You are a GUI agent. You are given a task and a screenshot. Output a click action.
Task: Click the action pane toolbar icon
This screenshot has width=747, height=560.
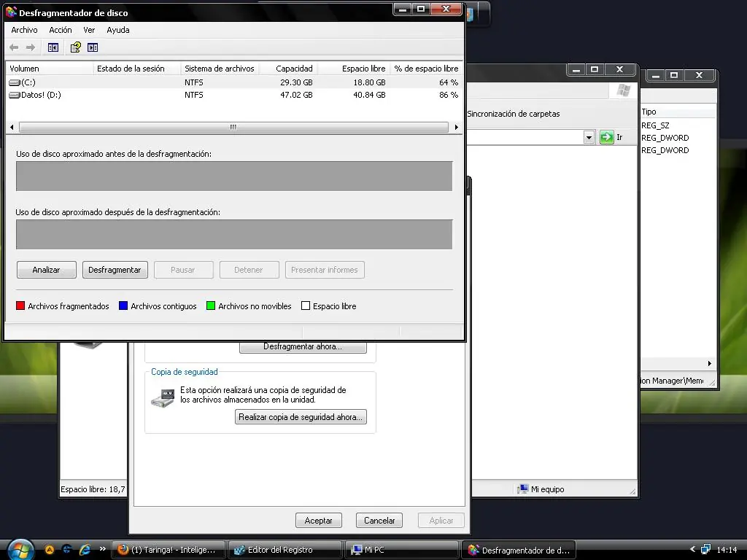click(93, 47)
